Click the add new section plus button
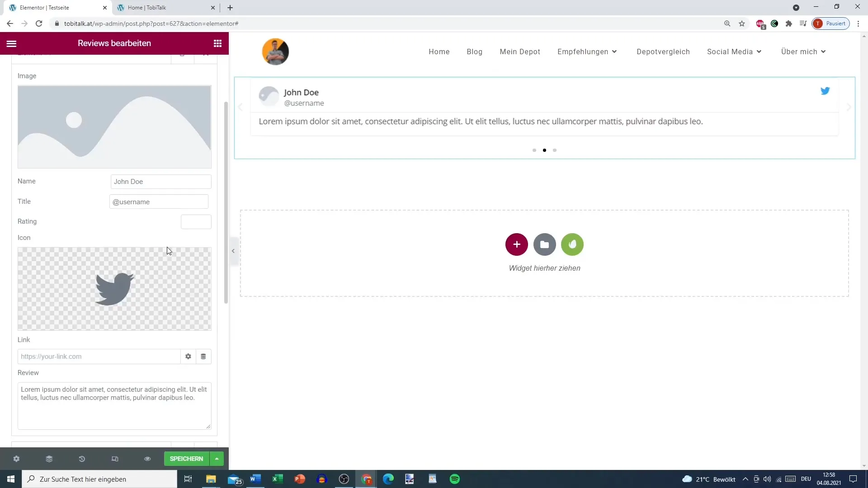Viewport: 868px width, 488px height. [516, 244]
